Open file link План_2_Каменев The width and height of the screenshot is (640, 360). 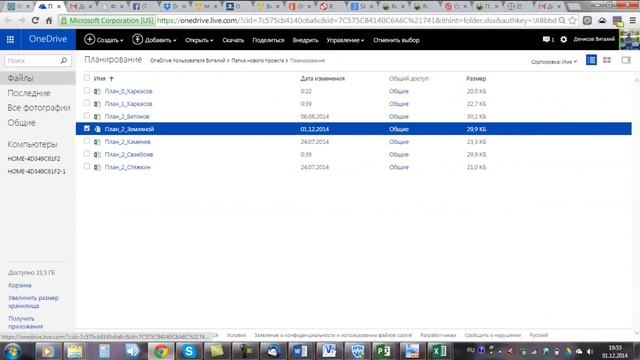point(127,142)
